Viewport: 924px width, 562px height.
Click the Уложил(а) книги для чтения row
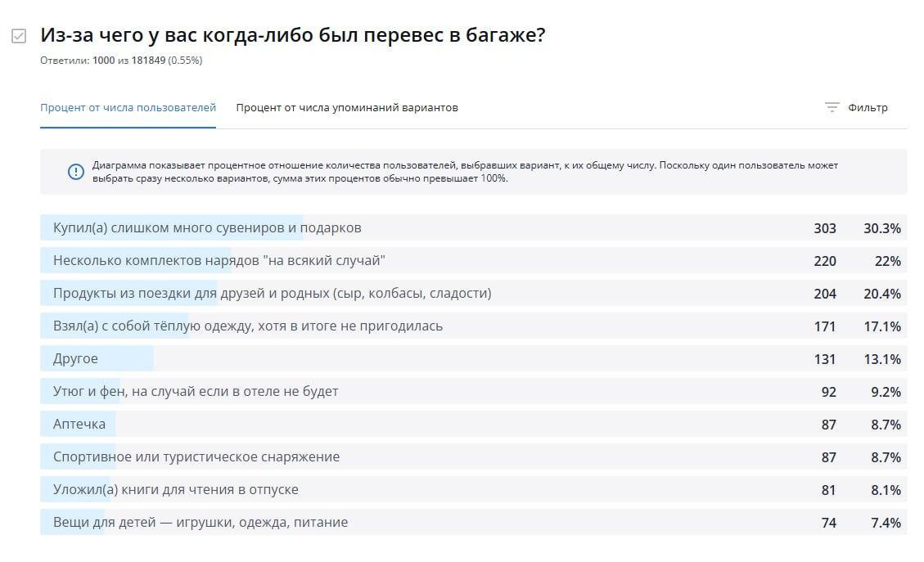pyautogui.click(x=474, y=489)
